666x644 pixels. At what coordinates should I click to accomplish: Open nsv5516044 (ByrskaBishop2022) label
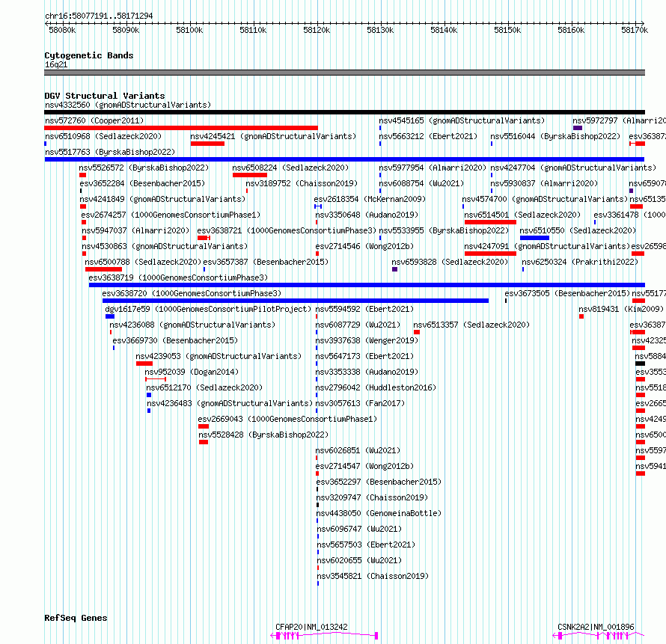555,136
